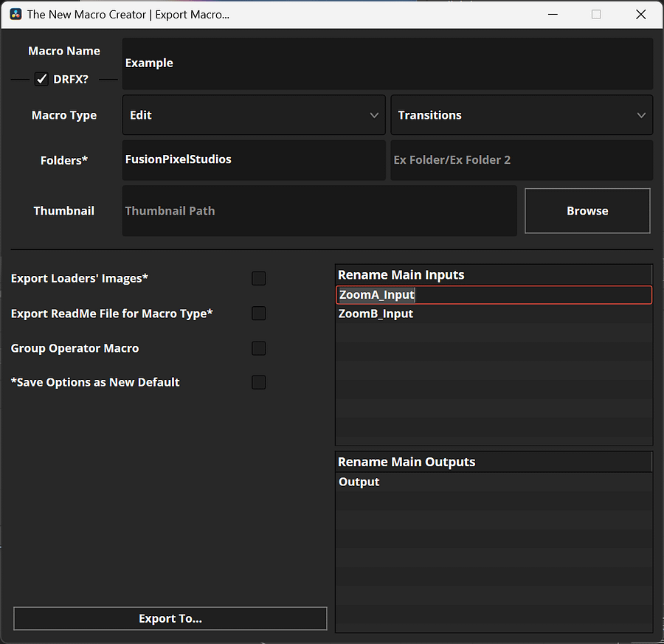The height and width of the screenshot is (644, 664).
Task: Click the FusionPixelStudios folder field
Action: point(254,160)
